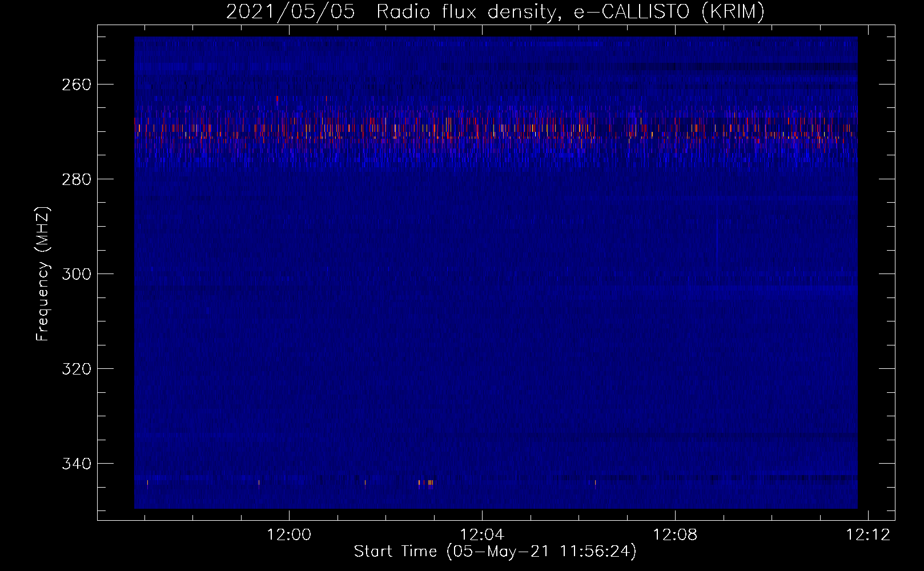The width and height of the screenshot is (924, 571).
Task: Click the 300 frequency tick label
Action: [77, 274]
